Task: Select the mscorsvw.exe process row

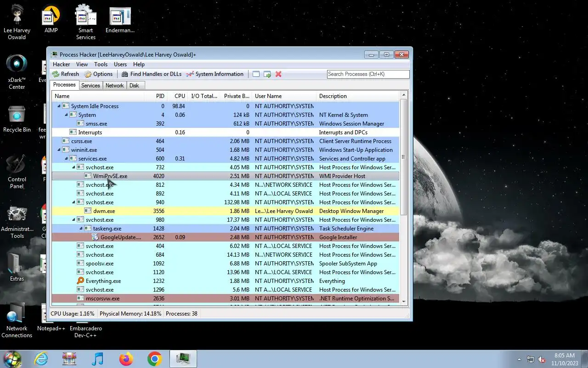Action: pyautogui.click(x=226, y=299)
